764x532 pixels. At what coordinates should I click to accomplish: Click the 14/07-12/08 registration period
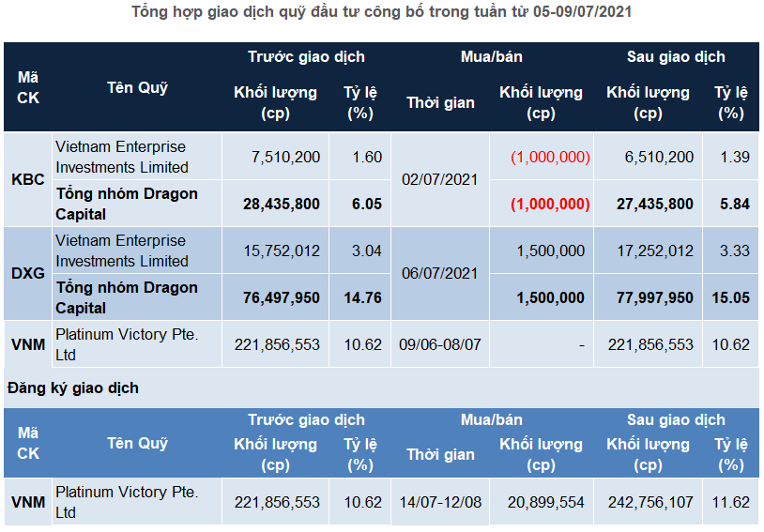point(441,502)
